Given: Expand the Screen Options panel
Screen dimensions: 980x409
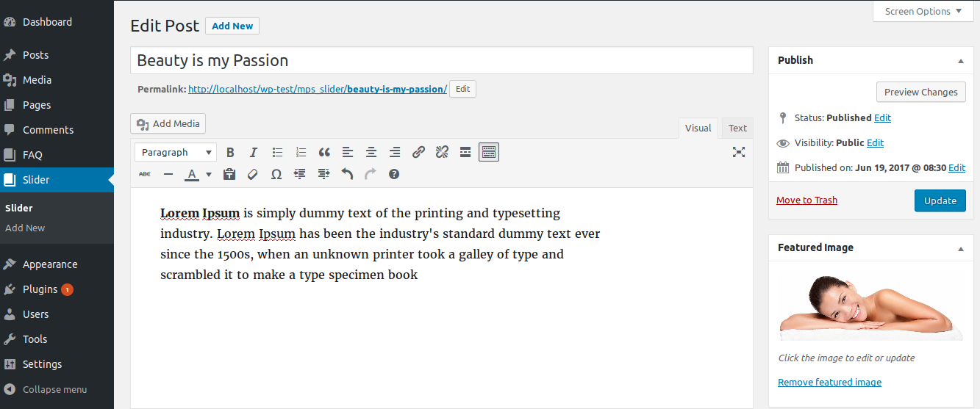Looking at the screenshot, I should point(923,11).
